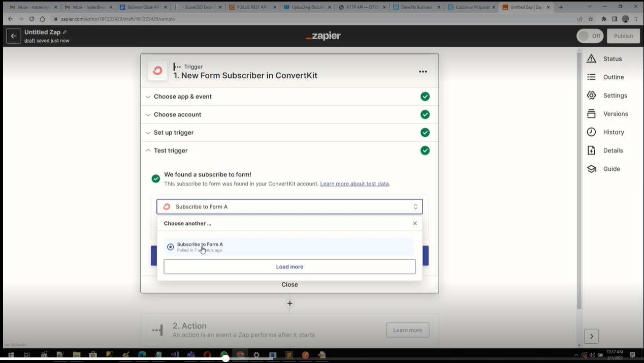Open the Outline list icon

(x=591, y=77)
